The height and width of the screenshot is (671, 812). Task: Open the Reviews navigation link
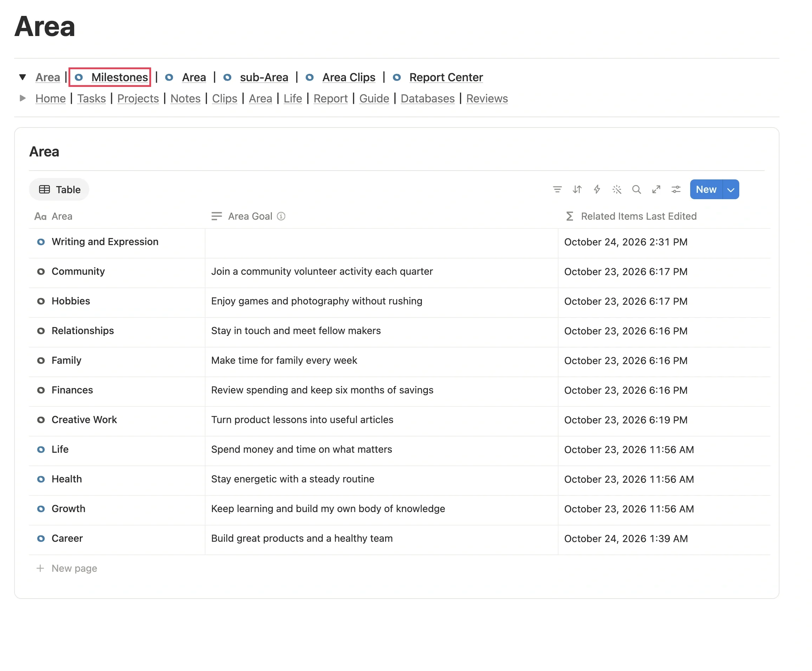(x=487, y=99)
